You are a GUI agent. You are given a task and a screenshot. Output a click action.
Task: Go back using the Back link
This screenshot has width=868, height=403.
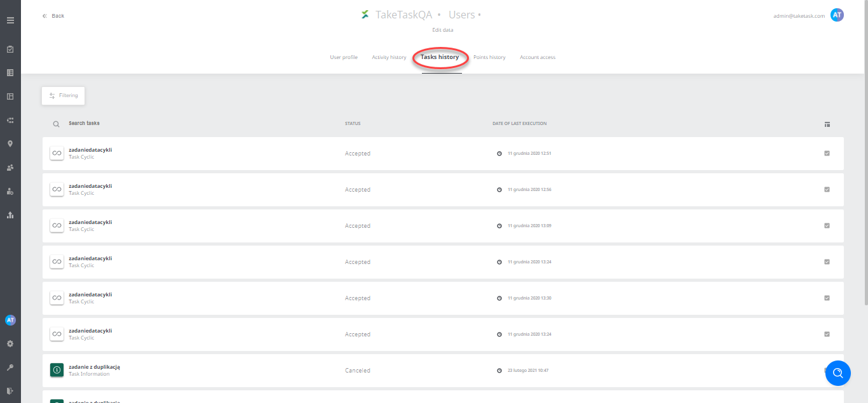pyautogui.click(x=53, y=16)
